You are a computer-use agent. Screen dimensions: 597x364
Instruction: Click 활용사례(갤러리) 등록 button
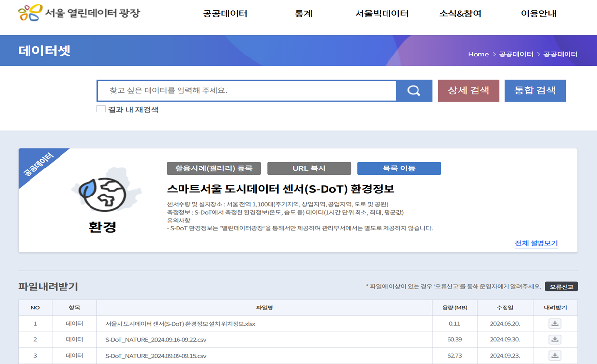(x=214, y=168)
